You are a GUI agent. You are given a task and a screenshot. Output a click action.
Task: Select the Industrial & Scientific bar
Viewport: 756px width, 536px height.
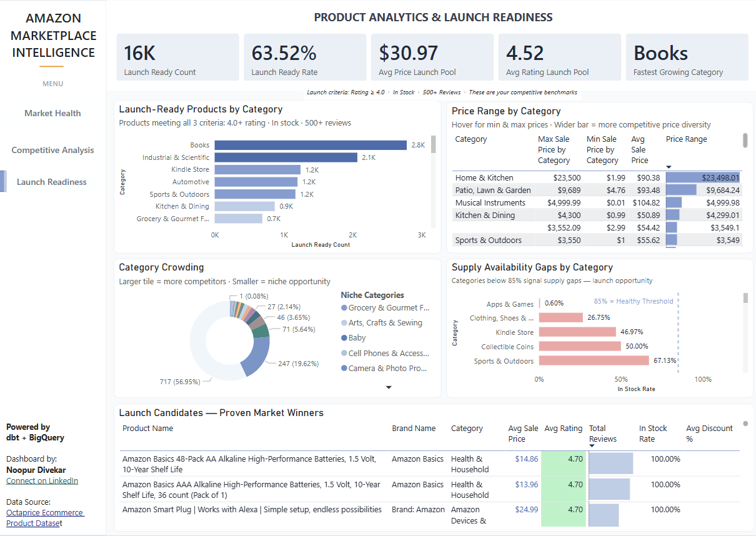(286, 157)
